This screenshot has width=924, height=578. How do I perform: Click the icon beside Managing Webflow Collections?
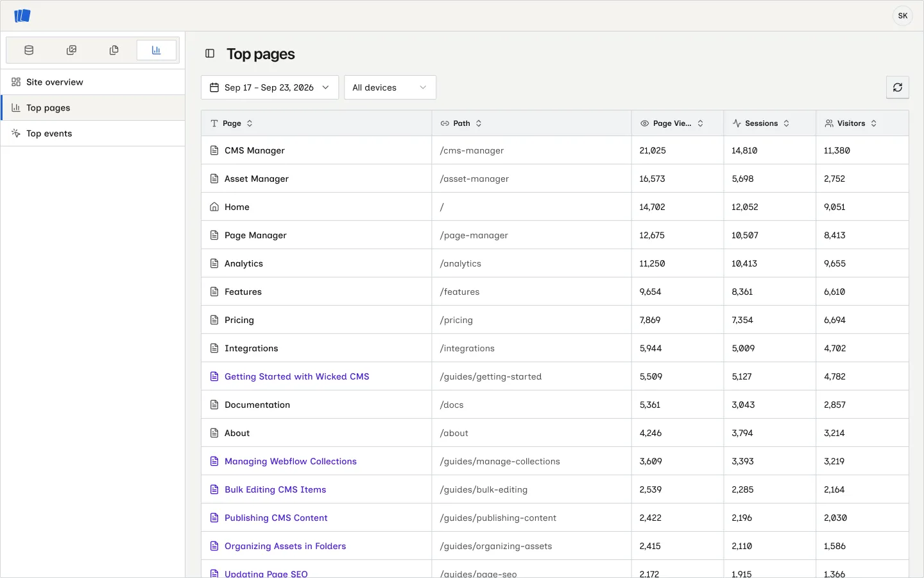[214, 461]
